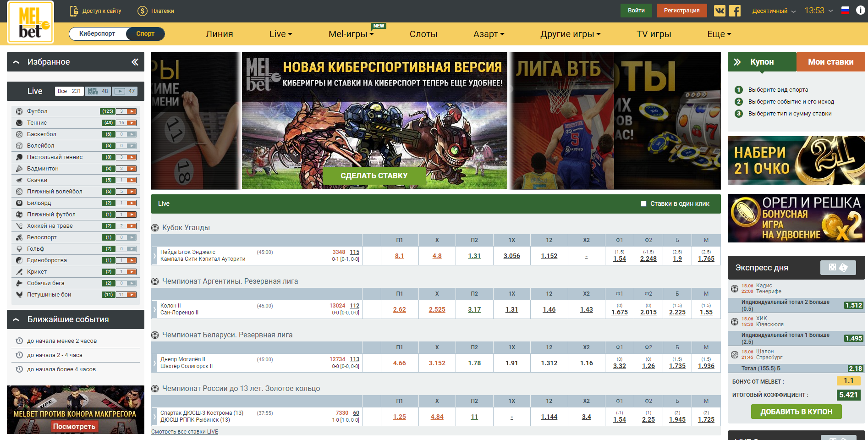The width and height of the screenshot is (868, 440).
Task: Open the Слоты menu item
Action: click(423, 34)
